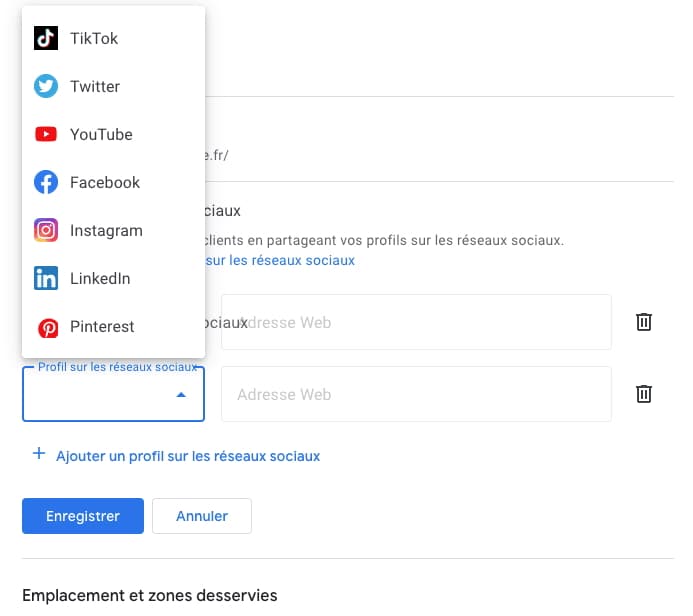Select Instagram option
Viewport: 693px width, 616px height.
pos(114,230)
